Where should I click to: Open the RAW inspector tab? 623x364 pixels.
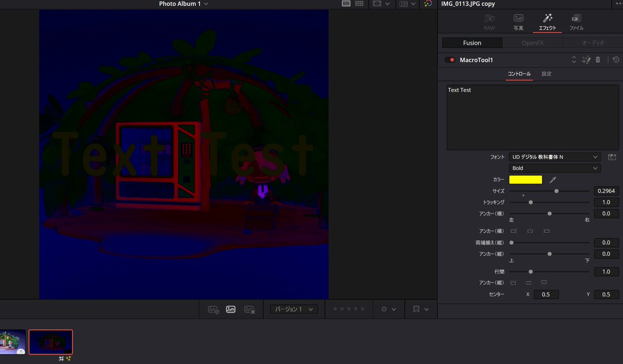tap(490, 22)
